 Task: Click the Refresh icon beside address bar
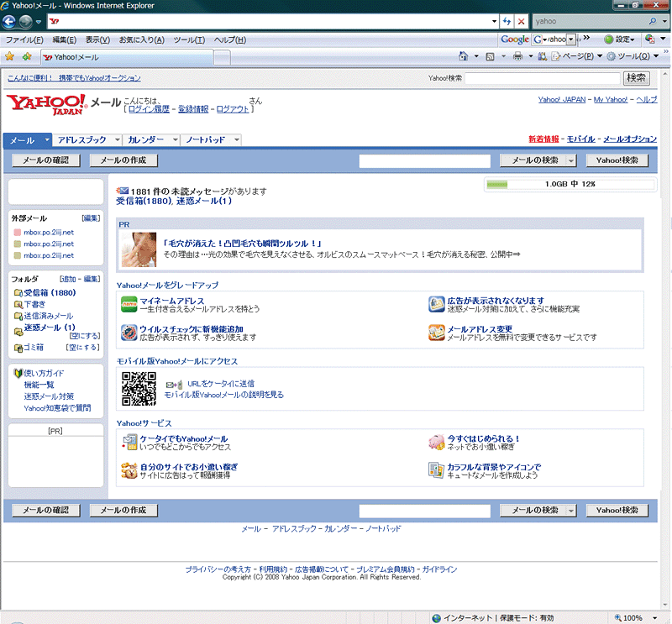click(x=507, y=21)
